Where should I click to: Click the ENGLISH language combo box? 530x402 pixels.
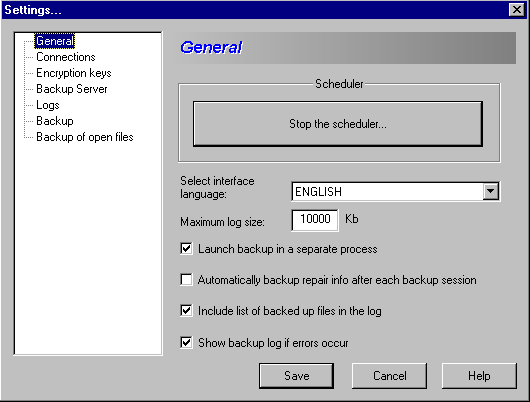pos(395,192)
